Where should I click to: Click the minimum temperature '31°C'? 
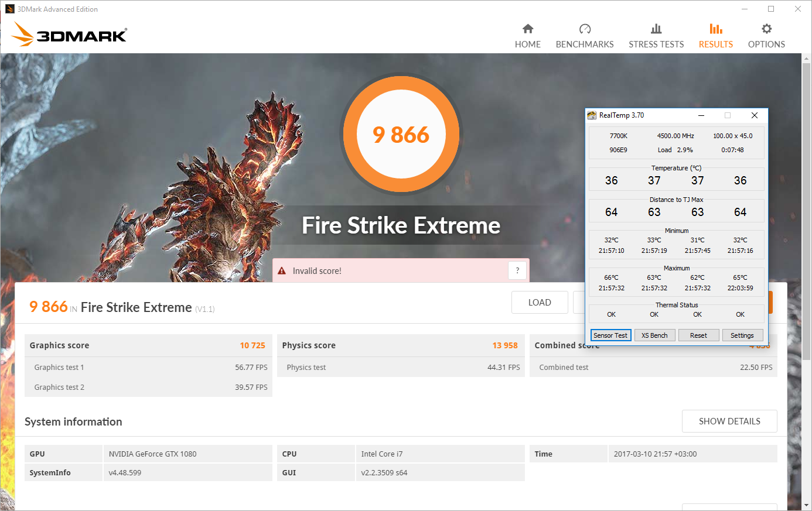pyautogui.click(x=698, y=240)
